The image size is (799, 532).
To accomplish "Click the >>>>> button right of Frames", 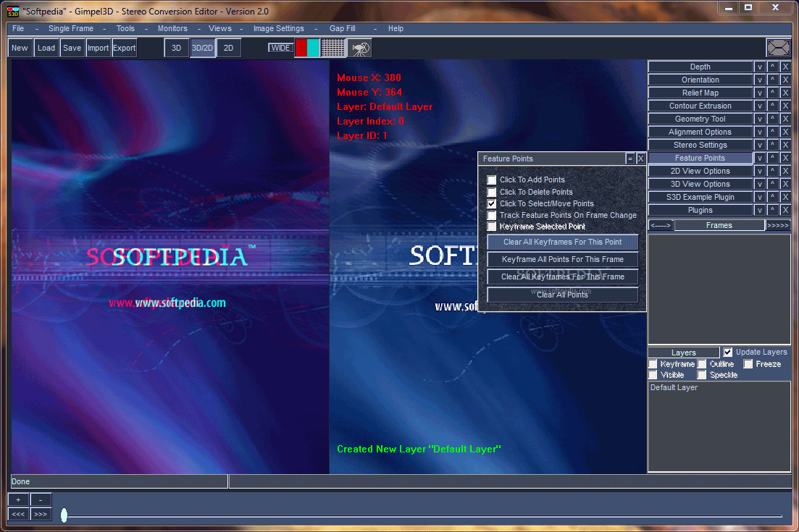I will 778,226.
